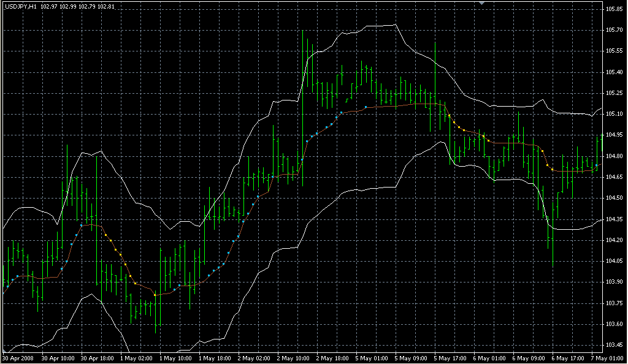Viewport: 628px width, 364px height.
Task: Click the 105.10 price label on right axis
Action: coord(614,114)
